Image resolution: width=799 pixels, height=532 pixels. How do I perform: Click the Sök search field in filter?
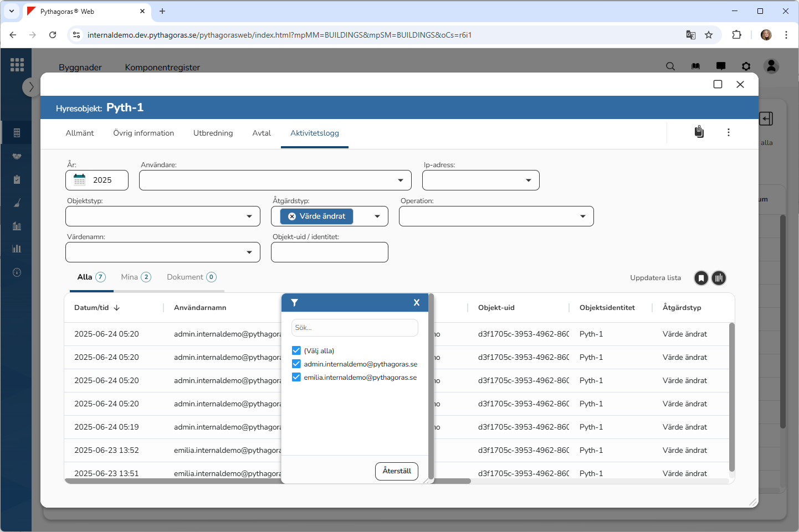click(355, 328)
